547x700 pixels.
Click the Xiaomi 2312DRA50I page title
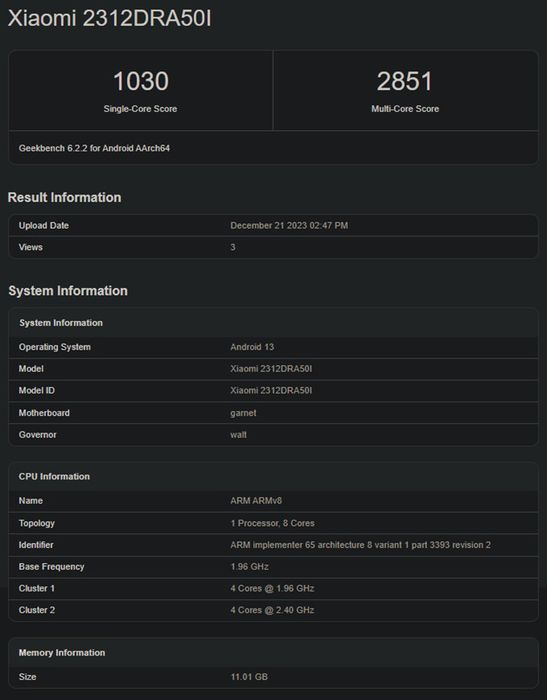point(109,19)
